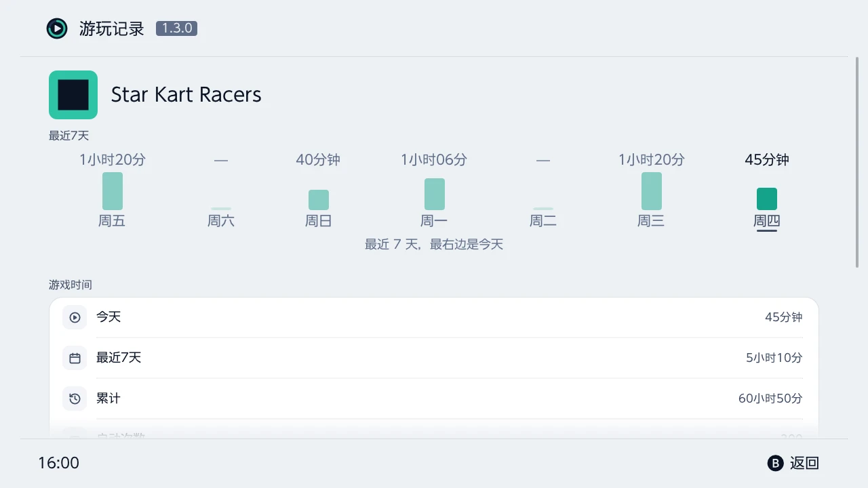This screenshot has width=868, height=488.
Task: Click the 16:00 clock display
Action: 58,463
